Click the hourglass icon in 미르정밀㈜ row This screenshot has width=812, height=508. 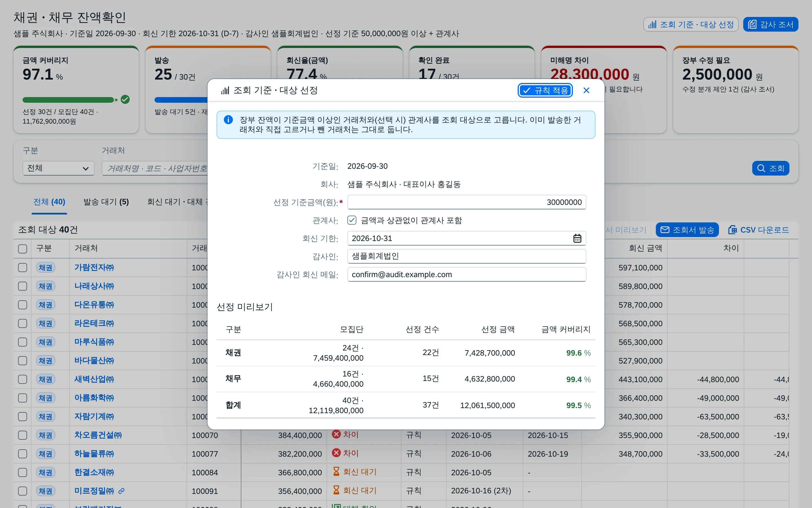pyautogui.click(x=336, y=490)
